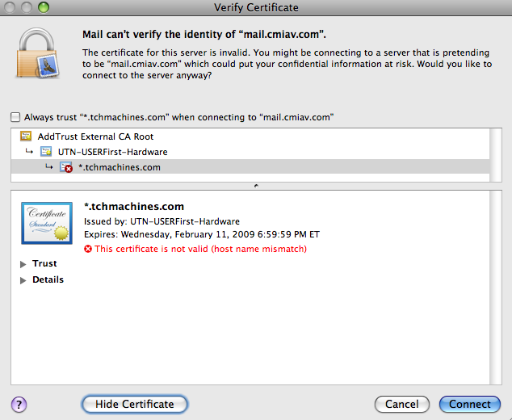Close the Verify Certificate window

tap(11, 7)
